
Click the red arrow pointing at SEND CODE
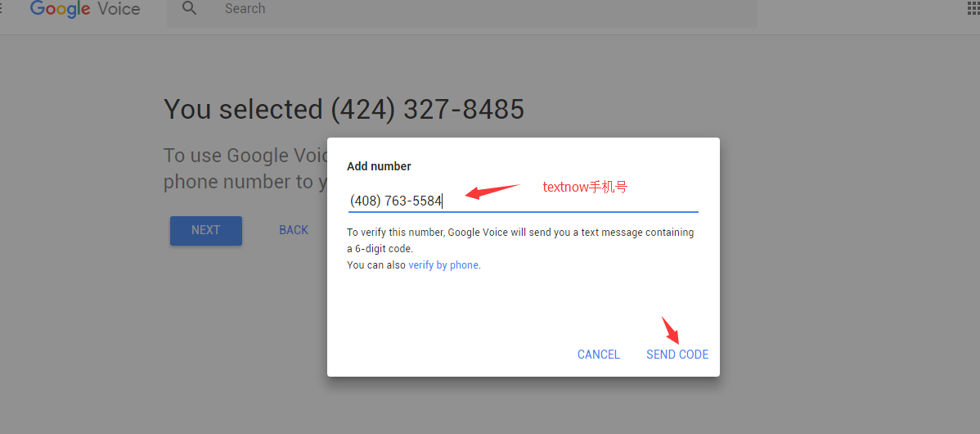672,330
